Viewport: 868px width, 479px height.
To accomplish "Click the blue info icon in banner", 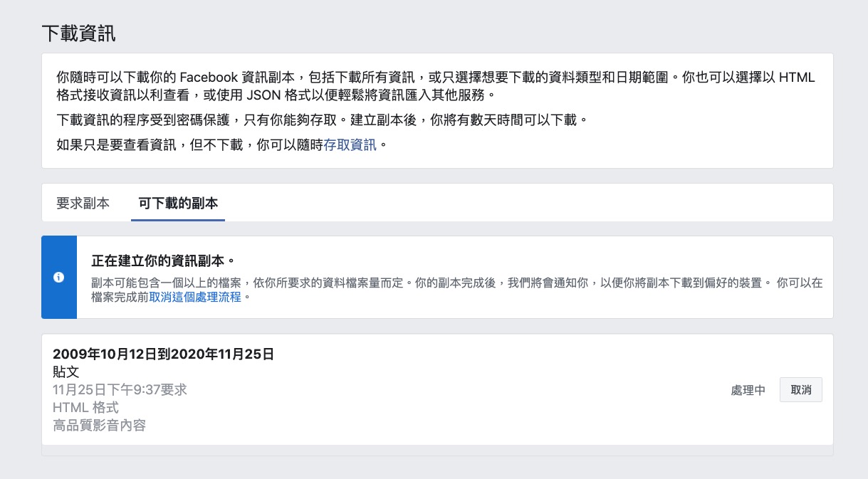I will [x=59, y=278].
